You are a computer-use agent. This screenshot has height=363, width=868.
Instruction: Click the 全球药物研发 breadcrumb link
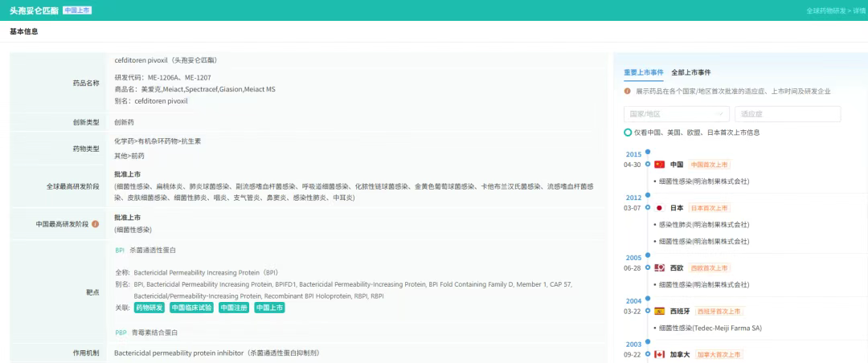pyautogui.click(x=825, y=10)
